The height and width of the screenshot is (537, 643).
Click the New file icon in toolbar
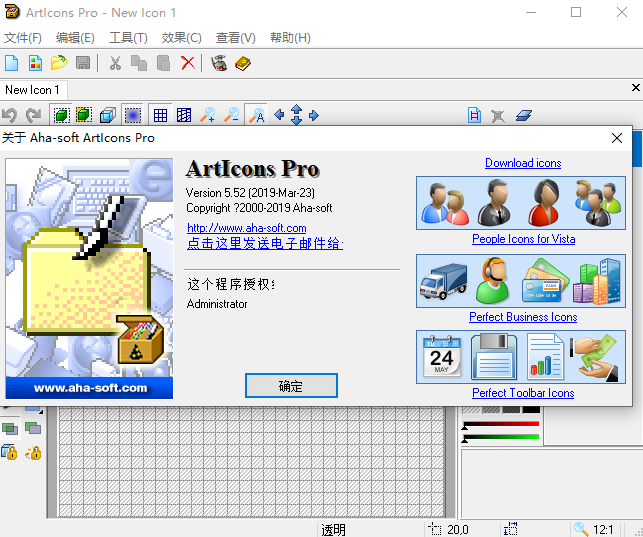pos(12,63)
